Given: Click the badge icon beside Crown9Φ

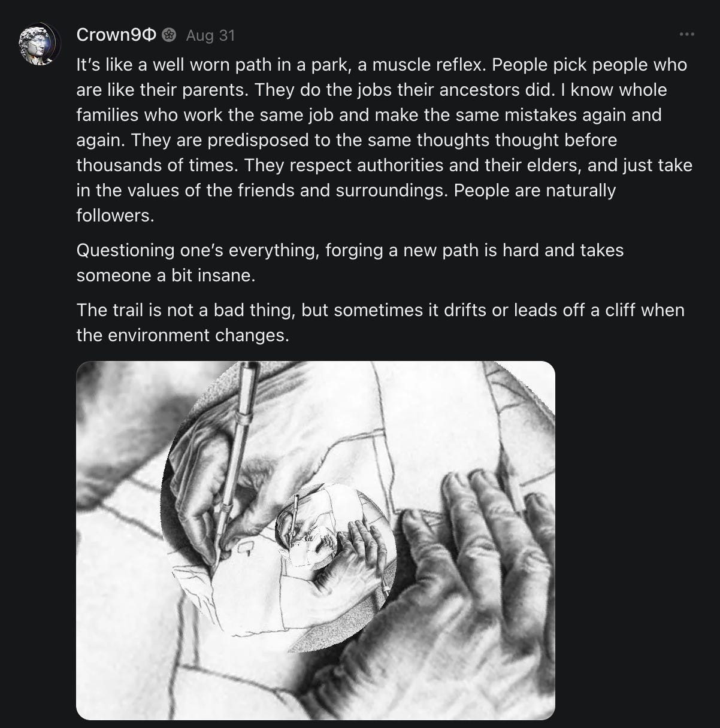Looking at the screenshot, I should pos(168,35).
